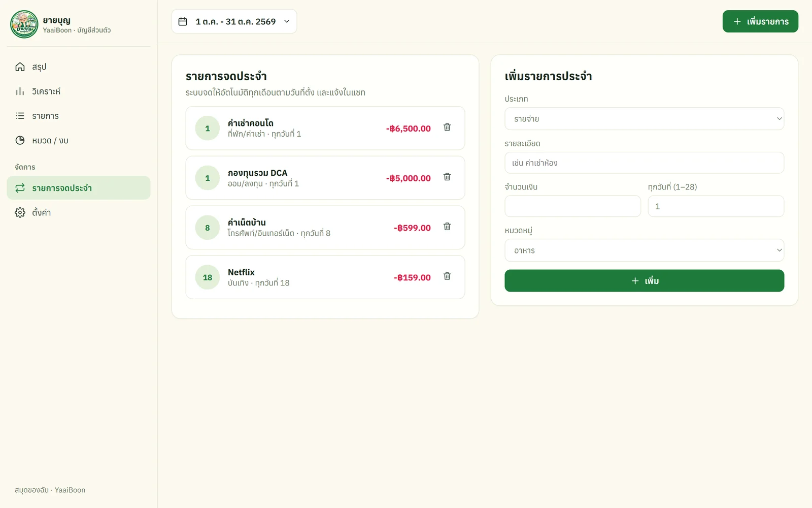The width and height of the screenshot is (812, 508).
Task: Click day badge 8 on ค่าเน็ตบ้าน row
Action: (x=208, y=228)
